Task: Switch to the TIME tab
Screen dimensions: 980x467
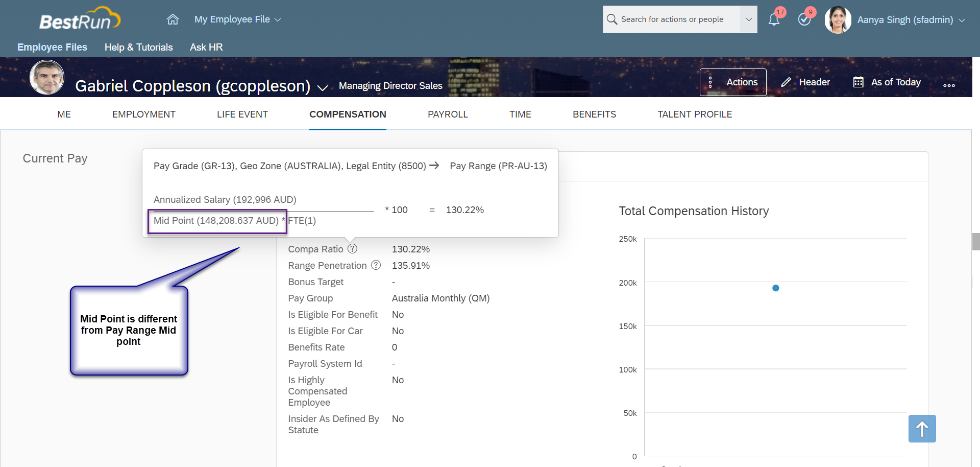Action: tap(520, 114)
